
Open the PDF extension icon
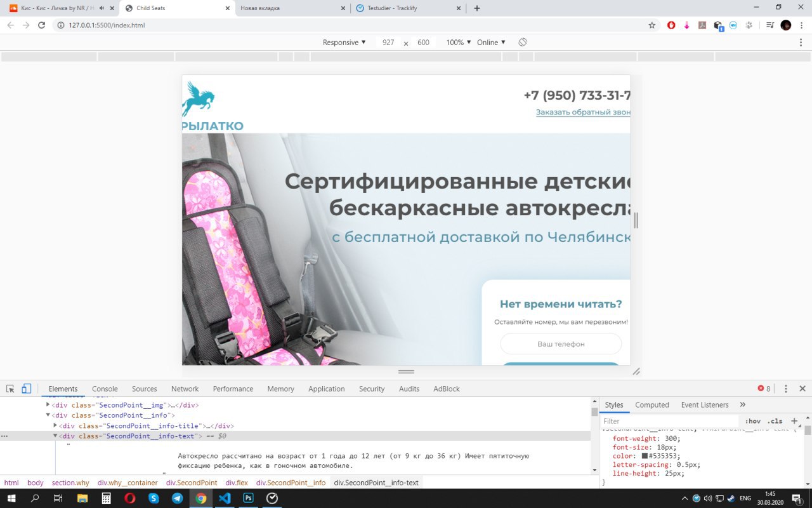coord(702,25)
